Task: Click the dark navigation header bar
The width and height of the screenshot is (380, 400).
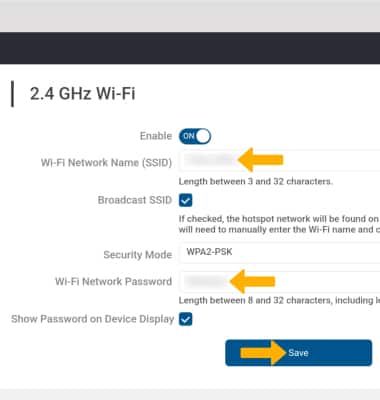Action: pyautogui.click(x=190, y=48)
